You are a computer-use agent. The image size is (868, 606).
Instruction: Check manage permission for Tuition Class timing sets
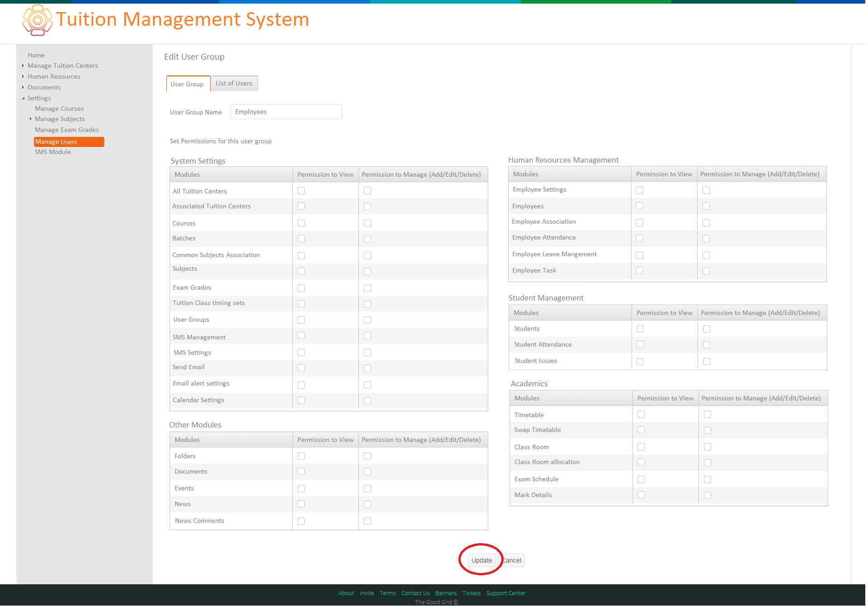[x=368, y=305]
